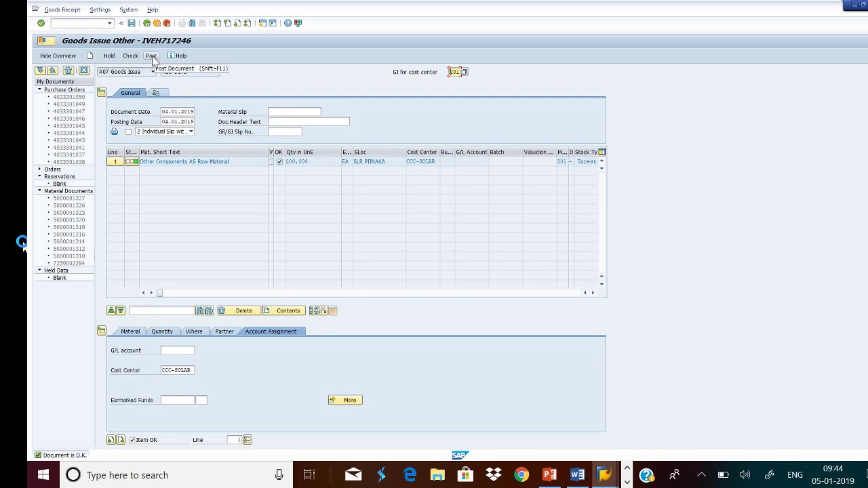Click Chrome icon in Windows taskbar
Image resolution: width=868 pixels, height=488 pixels.
[521, 474]
